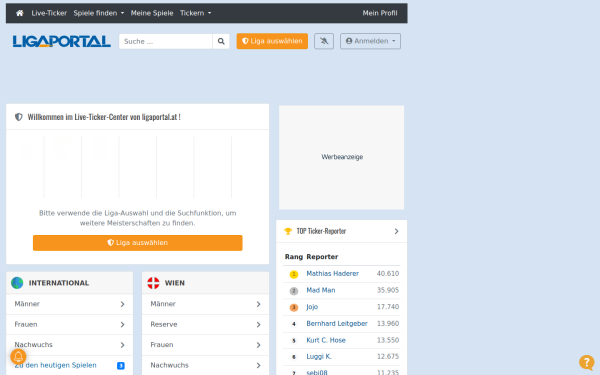
Task: Click the wide Liga auswählen button in welcome panel
Action: coord(138,243)
